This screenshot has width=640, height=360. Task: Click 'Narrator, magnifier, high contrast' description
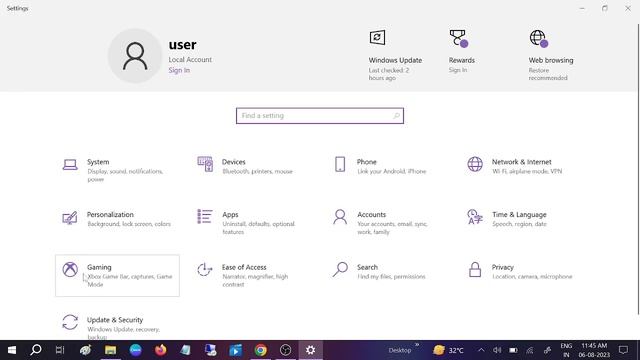[255, 280]
